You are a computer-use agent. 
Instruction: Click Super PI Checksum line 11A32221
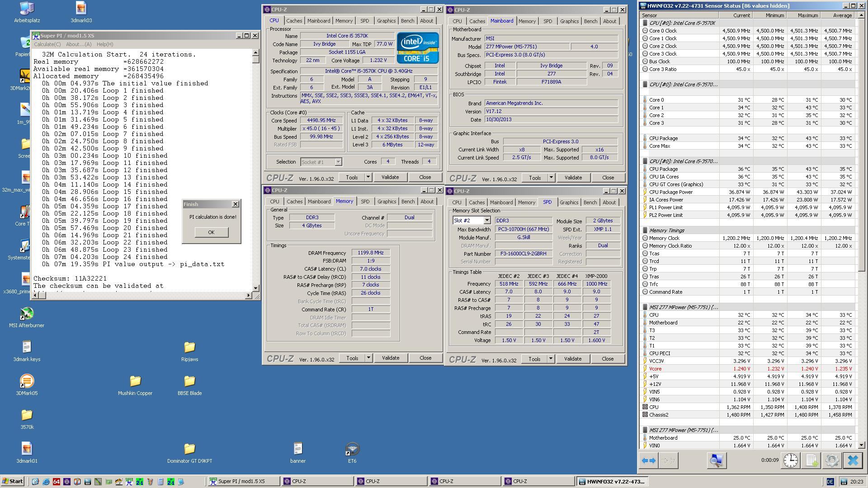pyautogui.click(x=70, y=279)
